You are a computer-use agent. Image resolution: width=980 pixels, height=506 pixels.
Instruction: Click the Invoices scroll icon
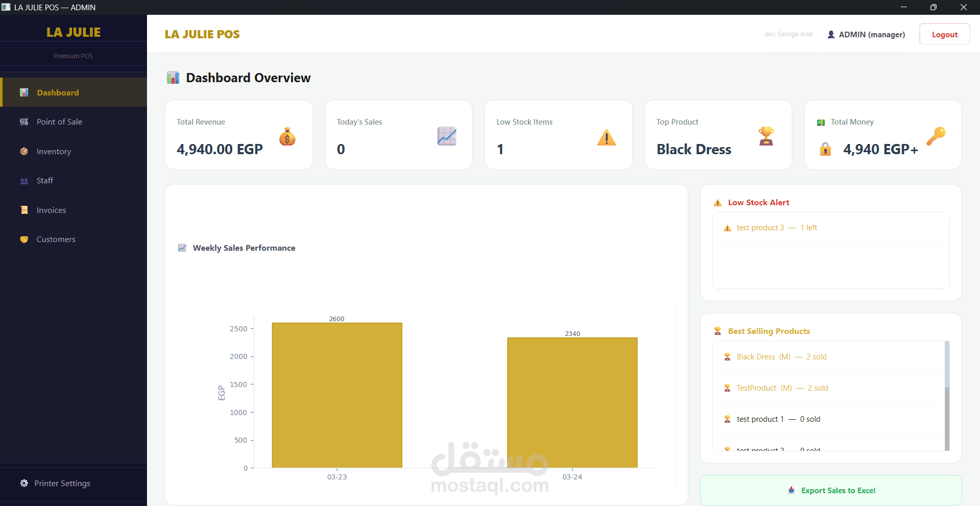point(24,210)
